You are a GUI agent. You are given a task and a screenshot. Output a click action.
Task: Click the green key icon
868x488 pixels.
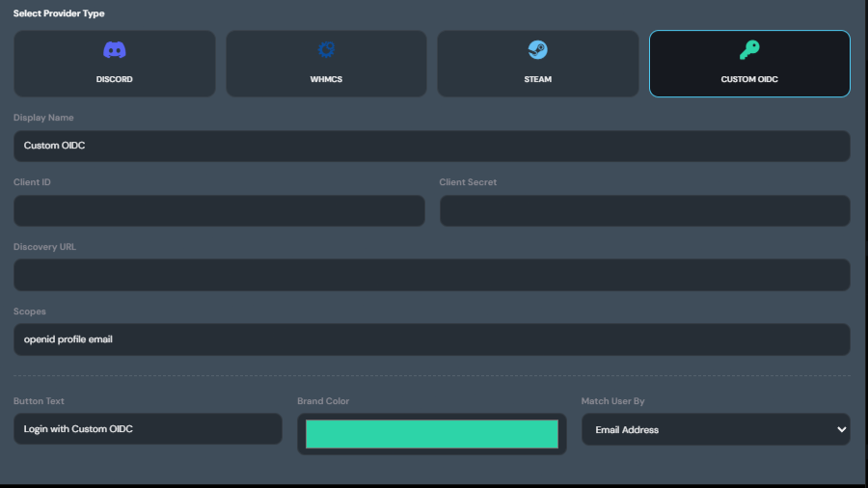click(x=749, y=50)
